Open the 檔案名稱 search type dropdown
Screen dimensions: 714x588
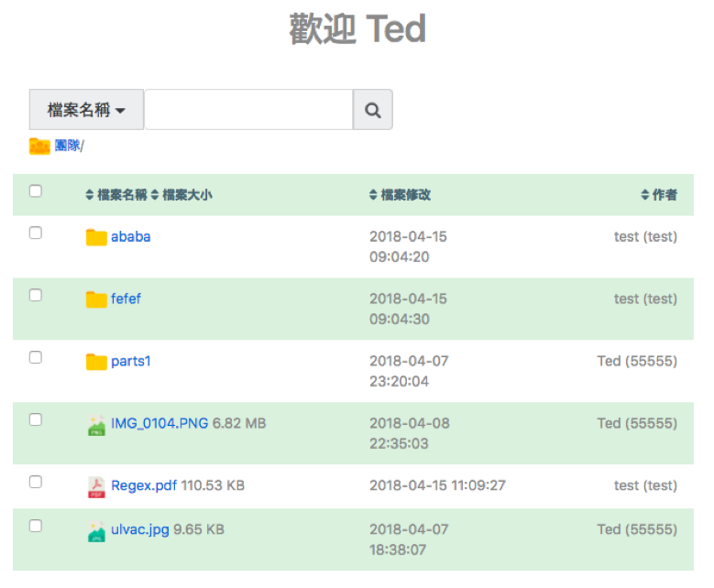pyautogui.click(x=86, y=110)
